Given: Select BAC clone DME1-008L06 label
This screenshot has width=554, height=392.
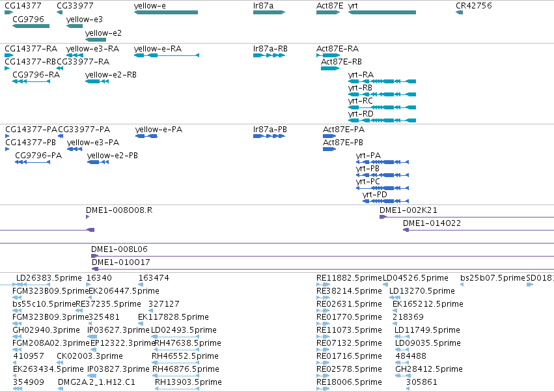Looking at the screenshot, I should (119, 249).
